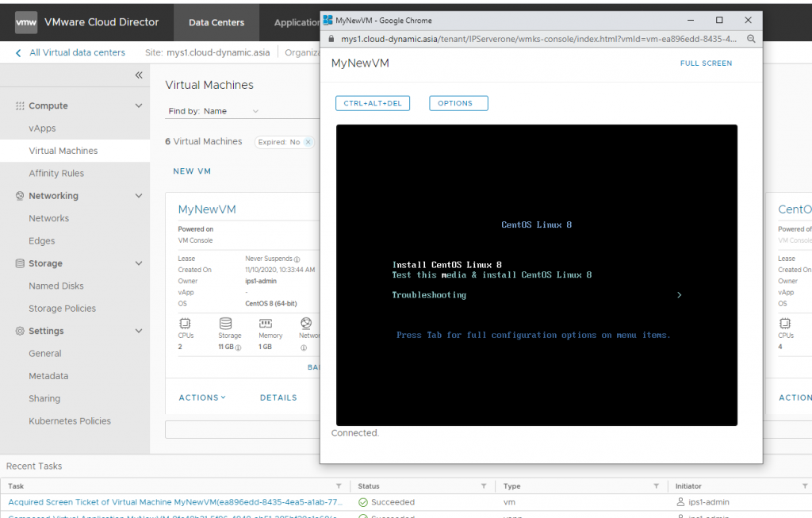The width and height of the screenshot is (812, 518).
Task: Click the console address bar URL
Action: tap(538, 39)
